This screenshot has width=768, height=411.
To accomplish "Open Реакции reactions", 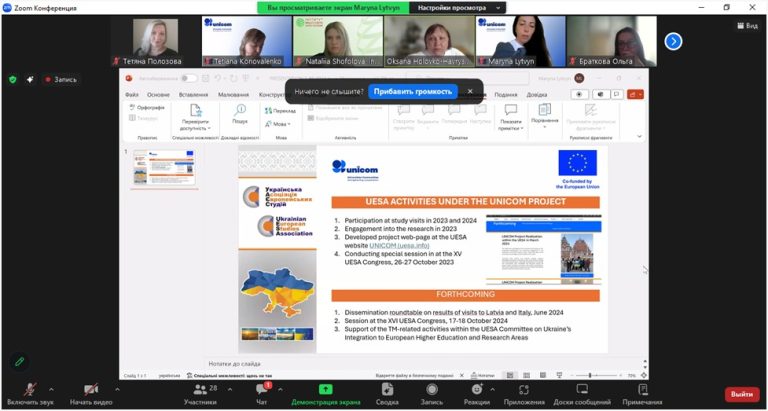I will coord(477,394).
